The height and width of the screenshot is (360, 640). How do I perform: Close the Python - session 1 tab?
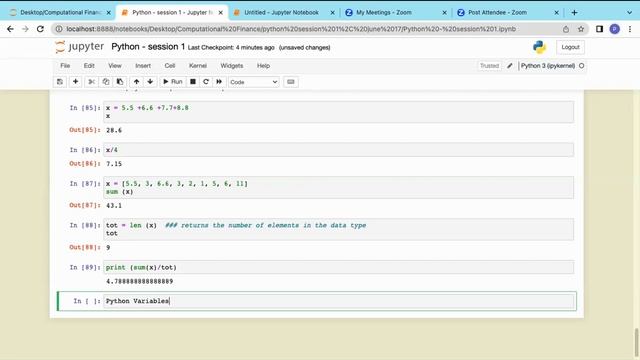(221, 13)
